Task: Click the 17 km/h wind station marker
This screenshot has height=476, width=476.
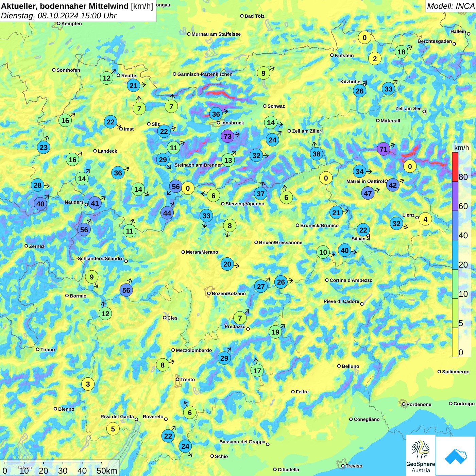Action: pyautogui.click(x=257, y=371)
